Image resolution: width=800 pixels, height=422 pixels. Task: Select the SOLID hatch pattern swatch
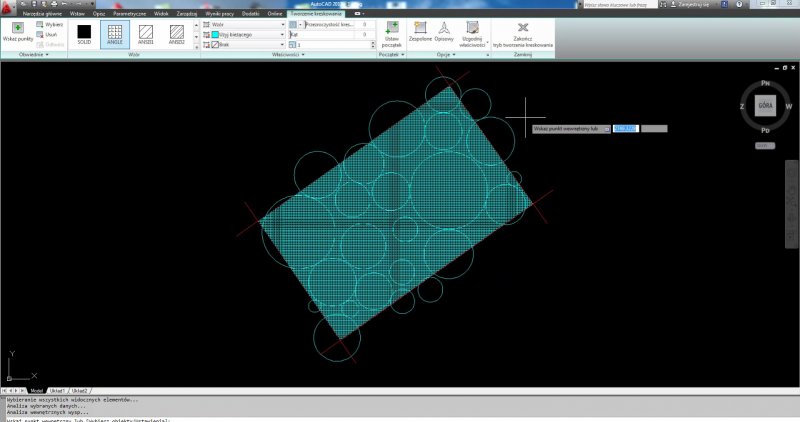click(x=84, y=33)
